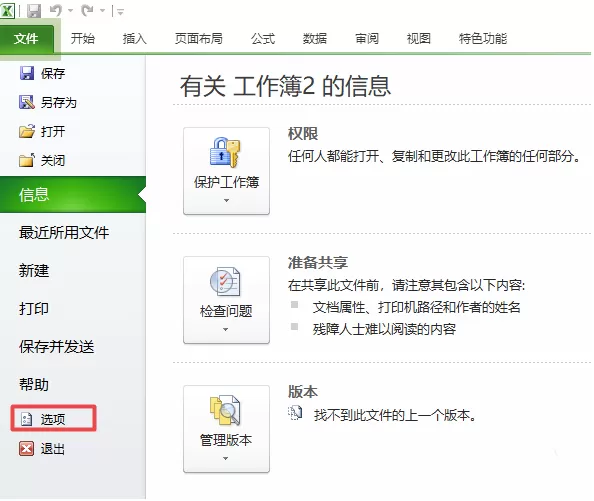Open customize quick access toolbar dropdown
This screenshot has height=501, width=594.
pyautogui.click(x=120, y=12)
